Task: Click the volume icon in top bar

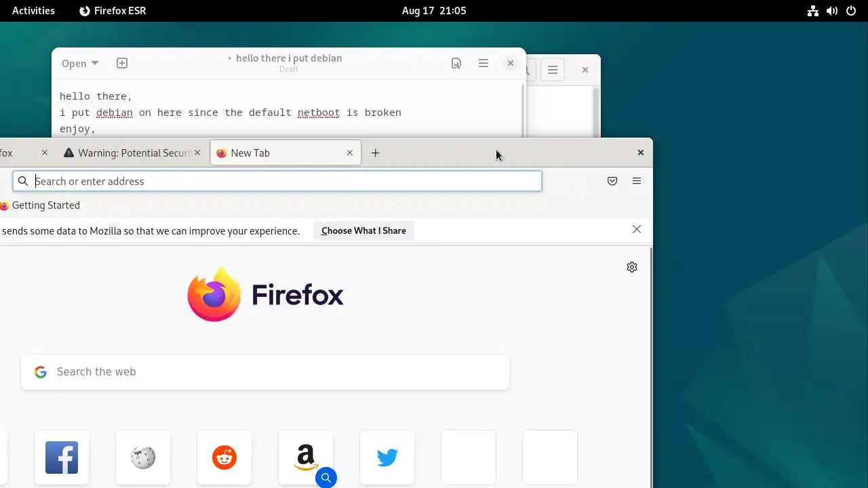Action: 832,11
